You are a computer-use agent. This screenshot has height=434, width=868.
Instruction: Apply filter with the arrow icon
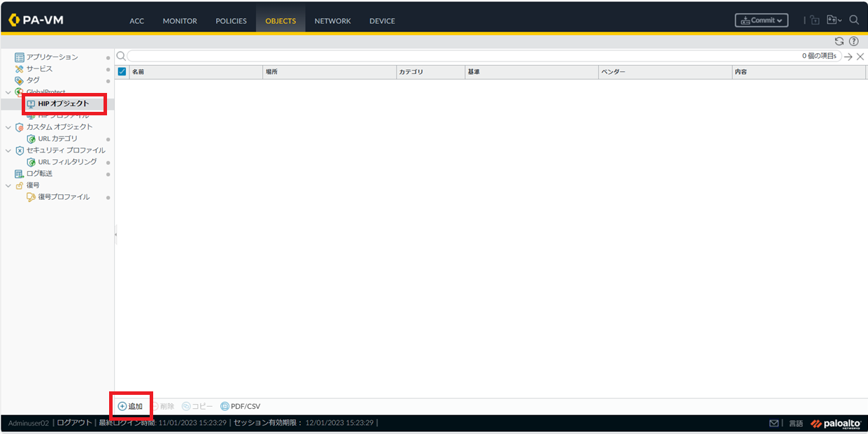pyautogui.click(x=848, y=57)
